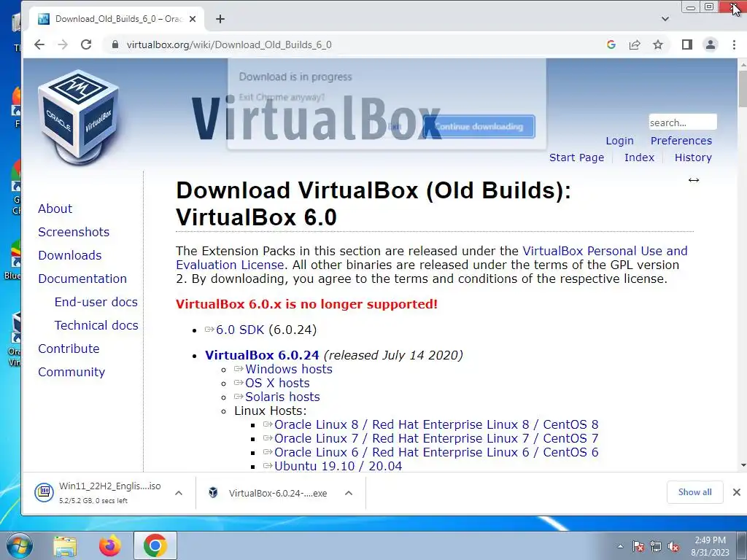The height and width of the screenshot is (560, 747).
Task: Close the Download_Old_Builds_6_0 tab
Action: 193,19
